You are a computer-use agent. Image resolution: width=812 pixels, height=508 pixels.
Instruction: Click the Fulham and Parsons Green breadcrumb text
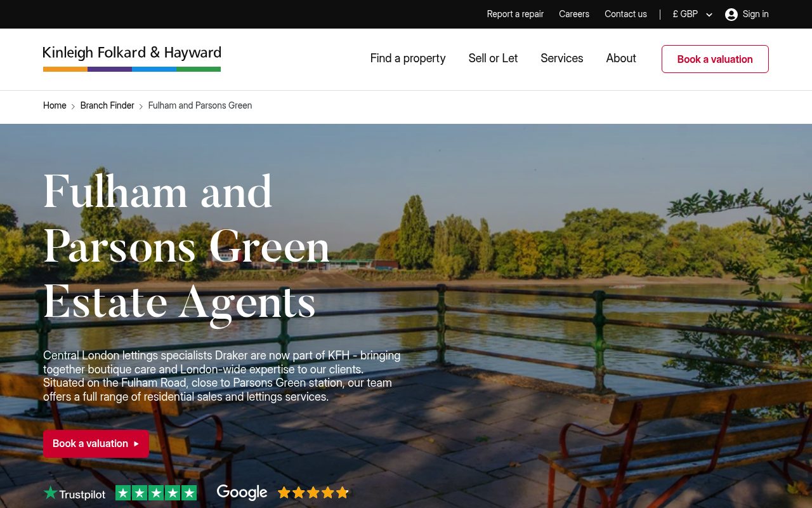point(200,105)
